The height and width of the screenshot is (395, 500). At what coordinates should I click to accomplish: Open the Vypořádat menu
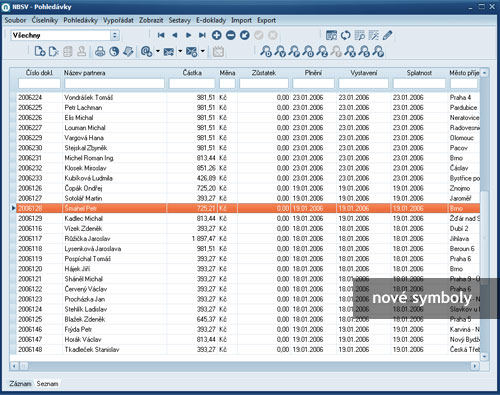click(118, 20)
